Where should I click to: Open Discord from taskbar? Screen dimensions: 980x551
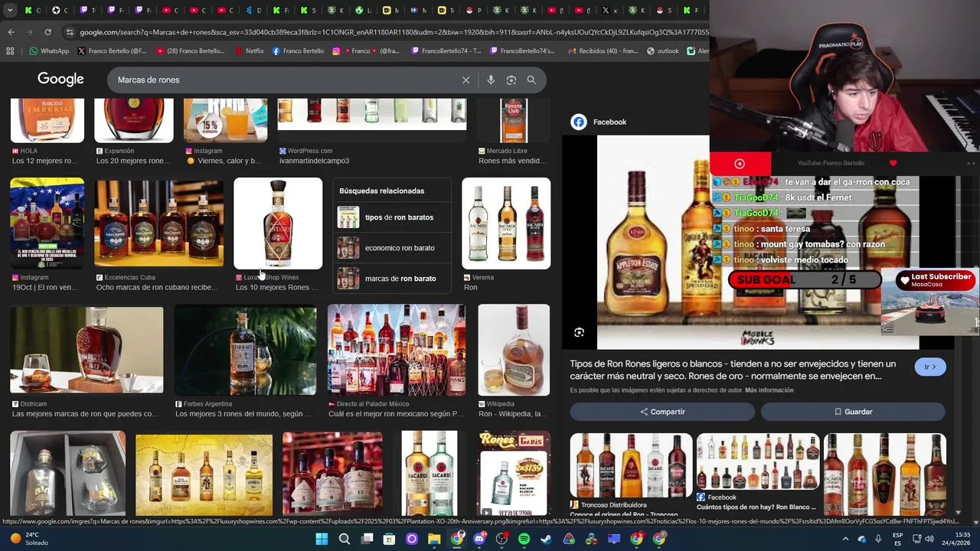479,539
